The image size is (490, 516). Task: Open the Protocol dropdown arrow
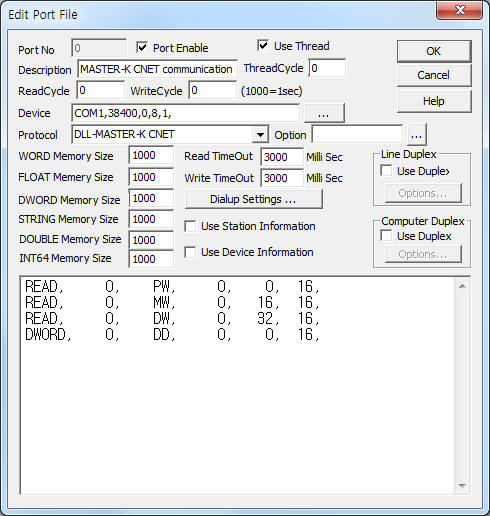(260, 135)
